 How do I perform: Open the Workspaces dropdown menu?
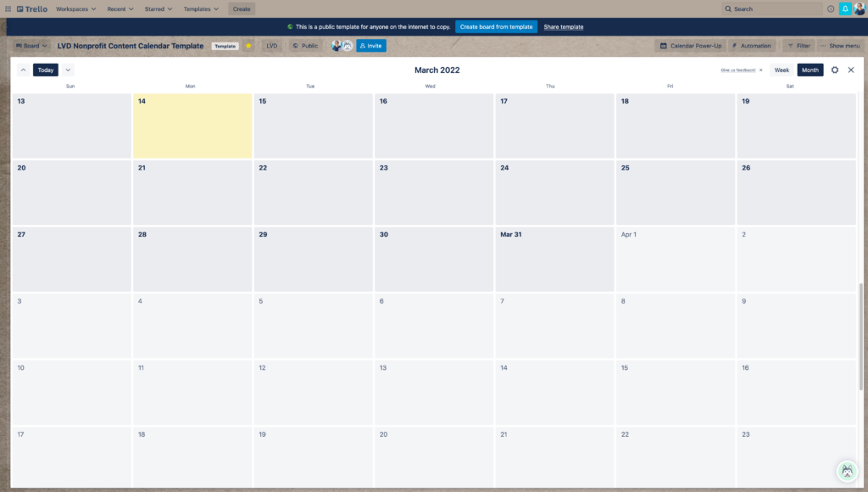(x=75, y=8)
